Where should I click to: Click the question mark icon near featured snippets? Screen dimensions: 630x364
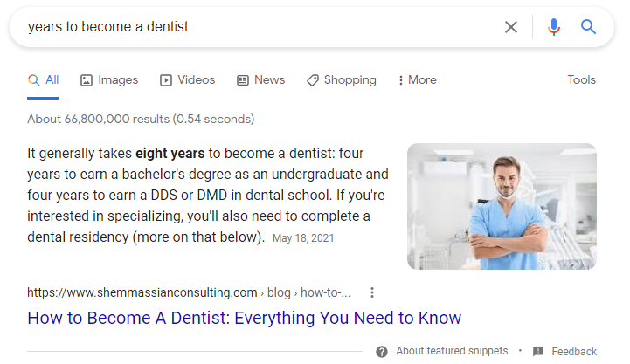pos(382,351)
